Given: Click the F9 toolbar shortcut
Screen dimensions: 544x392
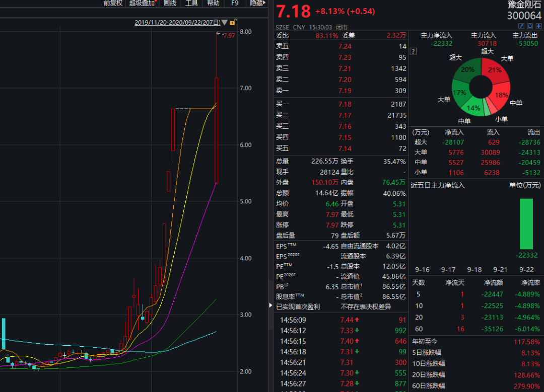Looking at the screenshot, I should [x=235, y=4].
